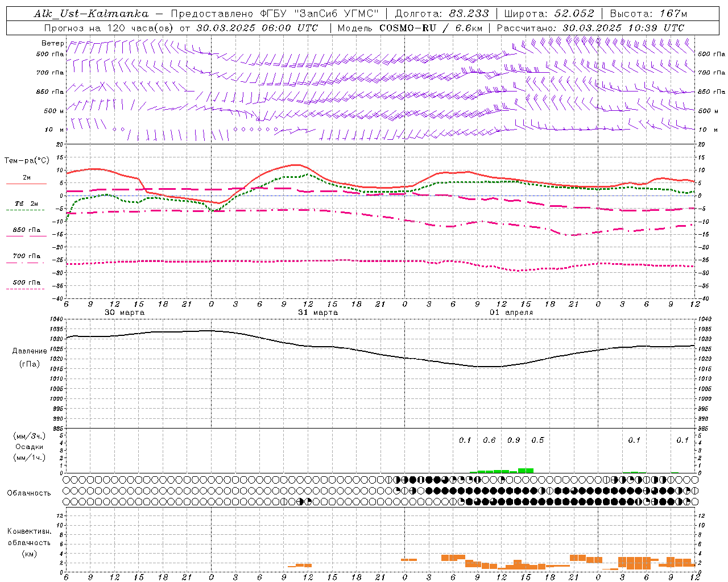Image resolution: width=728 pixels, height=582 pixels.
Task: Select the Тем-ра(°C) axis title
Action: pyautogui.click(x=27, y=161)
